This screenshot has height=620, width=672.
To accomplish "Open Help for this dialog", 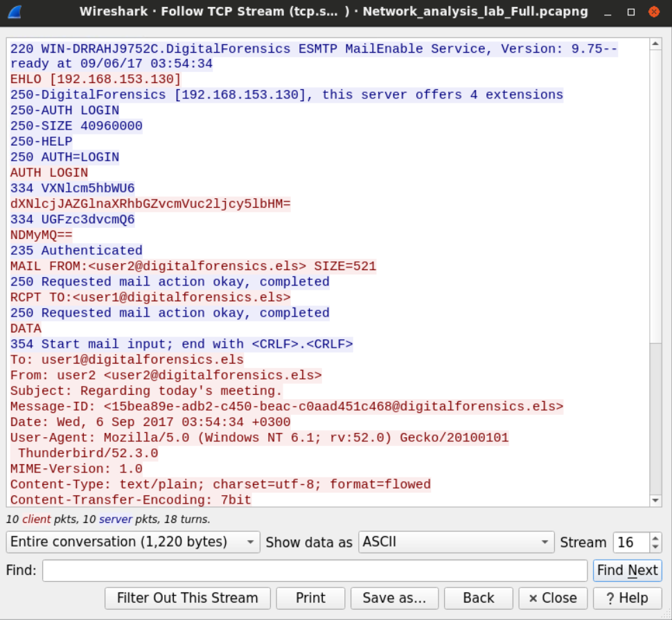I will [x=626, y=598].
